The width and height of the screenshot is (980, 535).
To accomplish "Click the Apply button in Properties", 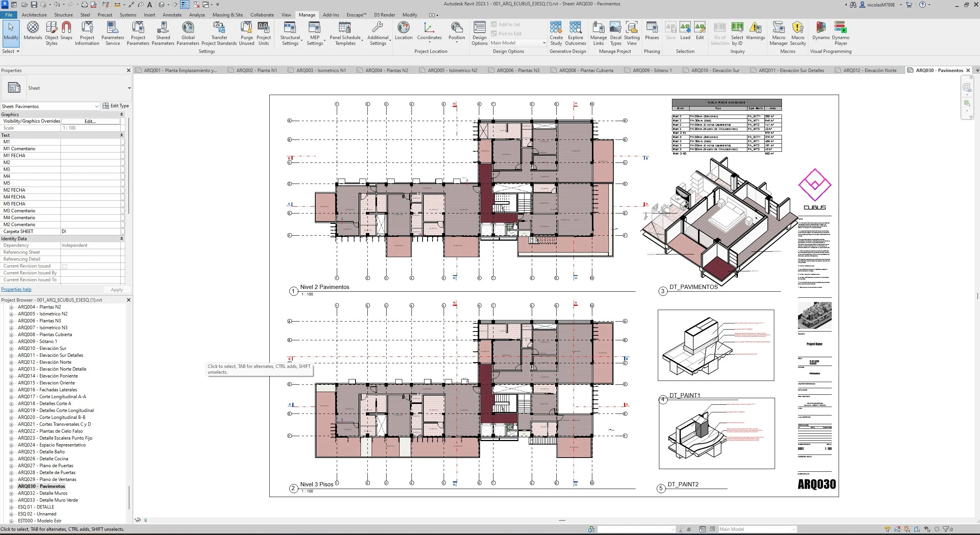I will (x=117, y=290).
